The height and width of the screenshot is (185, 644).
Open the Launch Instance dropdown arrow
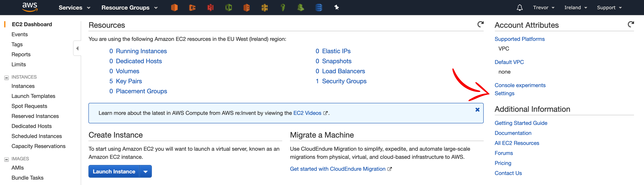pos(146,172)
